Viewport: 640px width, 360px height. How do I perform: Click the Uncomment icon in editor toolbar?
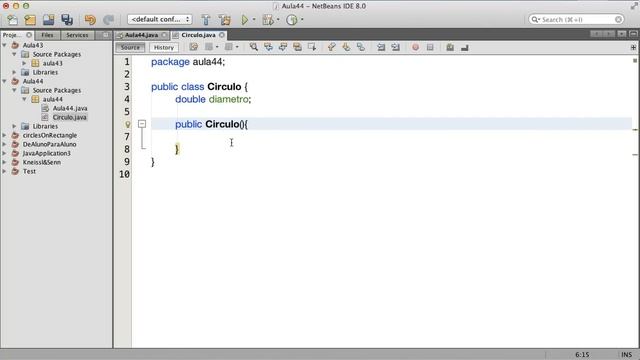coord(464,48)
